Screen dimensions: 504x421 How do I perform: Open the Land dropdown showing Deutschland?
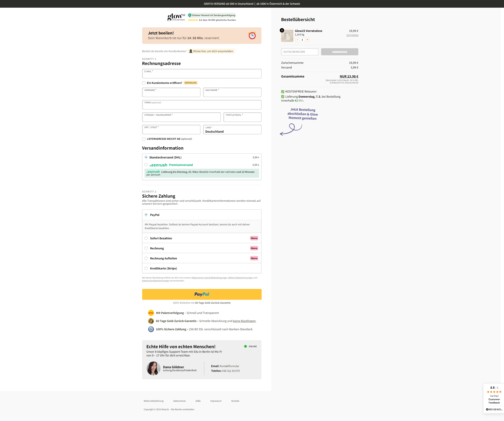tap(232, 130)
